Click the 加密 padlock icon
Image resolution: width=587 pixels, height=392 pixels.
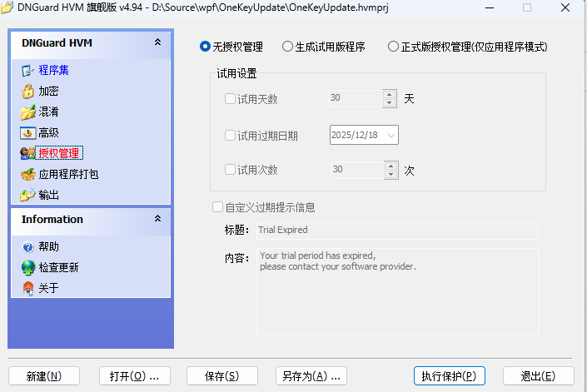(x=27, y=92)
